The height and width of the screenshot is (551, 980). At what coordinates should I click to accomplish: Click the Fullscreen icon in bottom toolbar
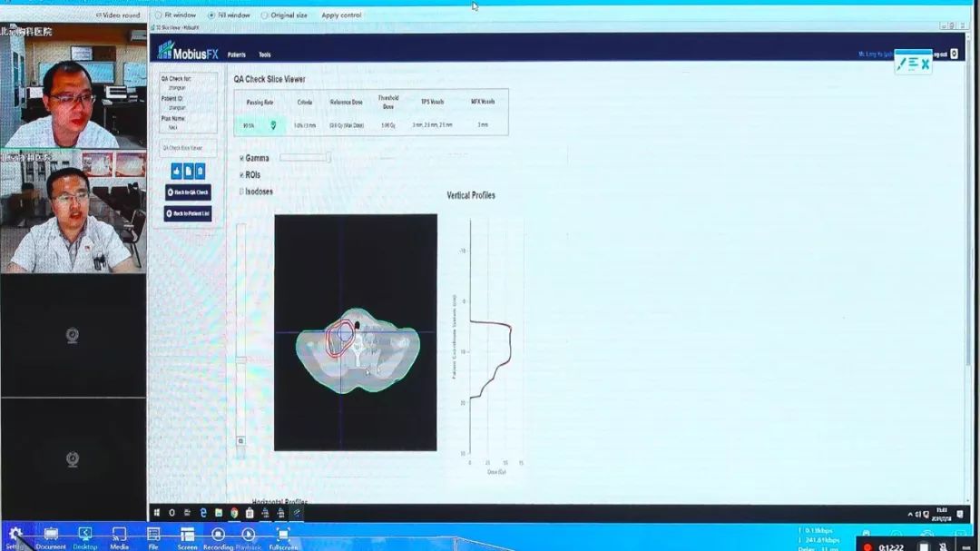click(x=283, y=535)
